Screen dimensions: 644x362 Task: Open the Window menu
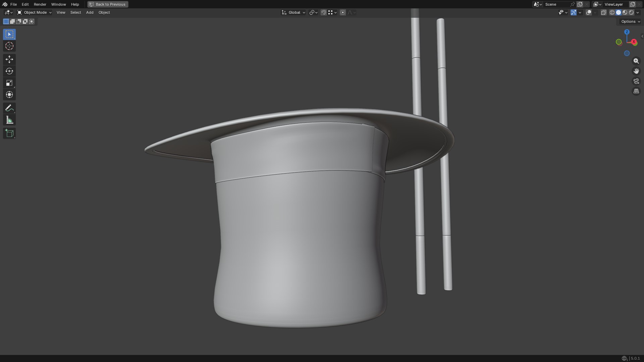tap(58, 4)
